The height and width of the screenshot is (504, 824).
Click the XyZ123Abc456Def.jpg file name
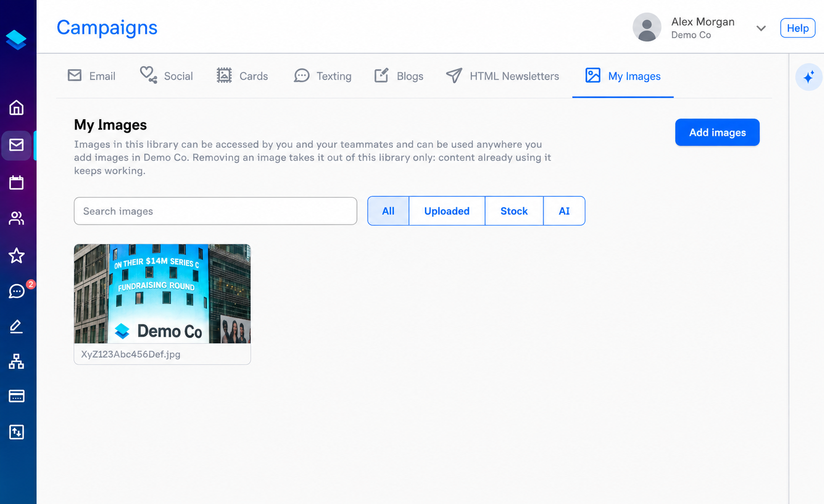point(130,354)
